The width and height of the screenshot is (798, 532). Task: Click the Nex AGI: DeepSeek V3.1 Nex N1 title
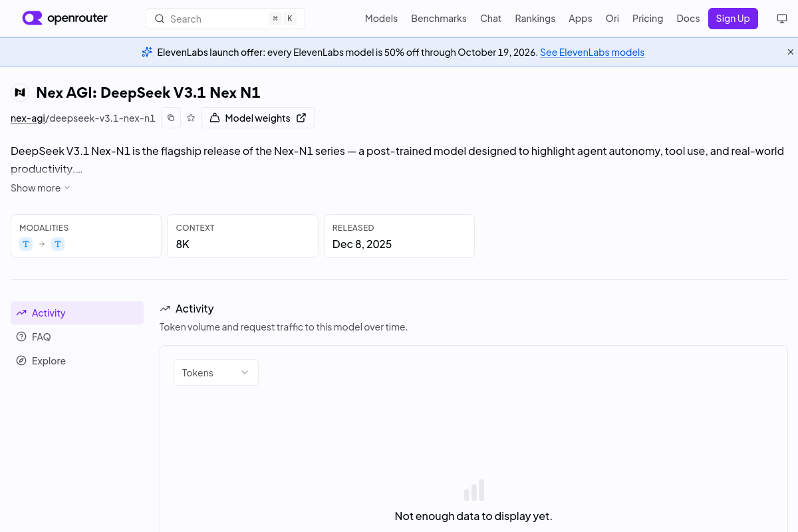click(x=148, y=92)
